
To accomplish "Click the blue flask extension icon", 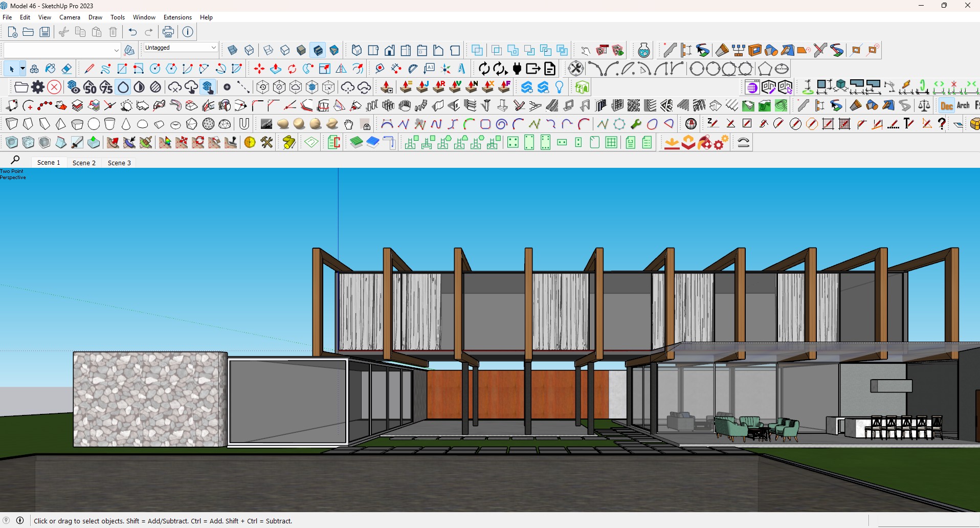I will point(644,50).
